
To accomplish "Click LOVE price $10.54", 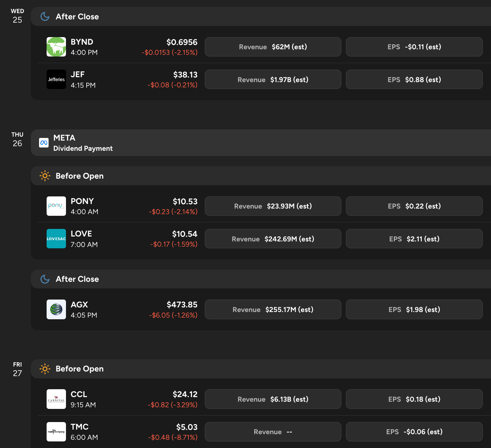I will (x=185, y=234).
